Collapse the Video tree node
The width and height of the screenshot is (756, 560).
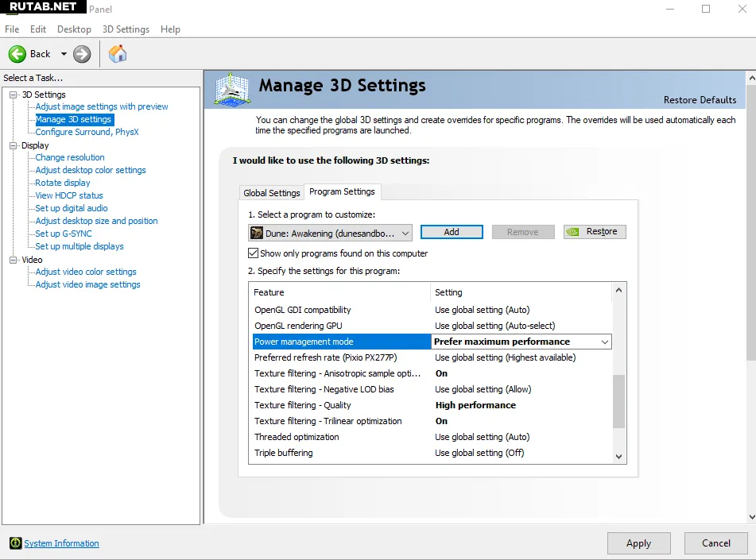tap(13, 260)
